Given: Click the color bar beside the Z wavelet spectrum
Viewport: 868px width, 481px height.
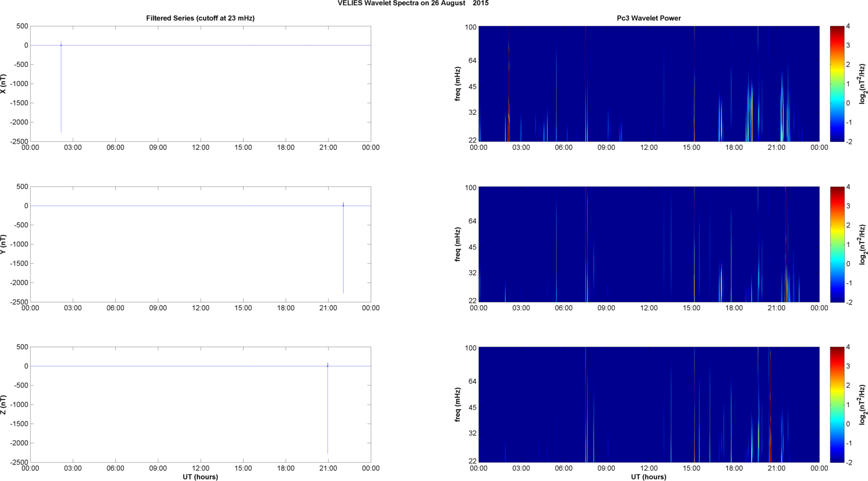Looking at the screenshot, I should [x=837, y=405].
